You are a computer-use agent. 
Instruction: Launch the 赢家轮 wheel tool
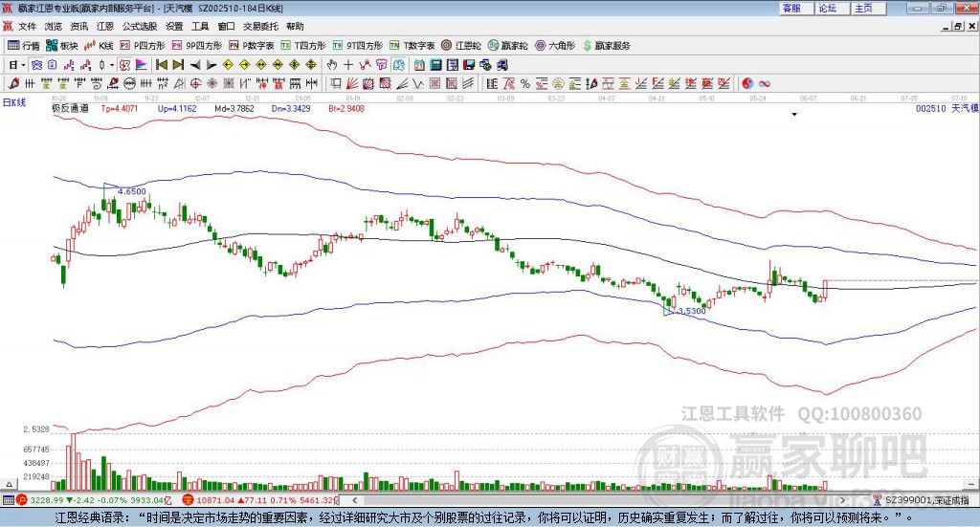click(x=507, y=46)
